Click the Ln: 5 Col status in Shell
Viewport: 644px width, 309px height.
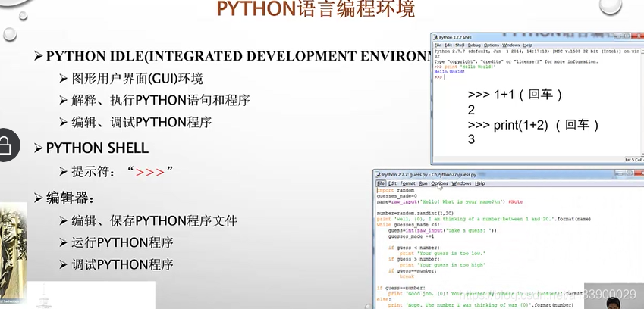(x=633, y=160)
